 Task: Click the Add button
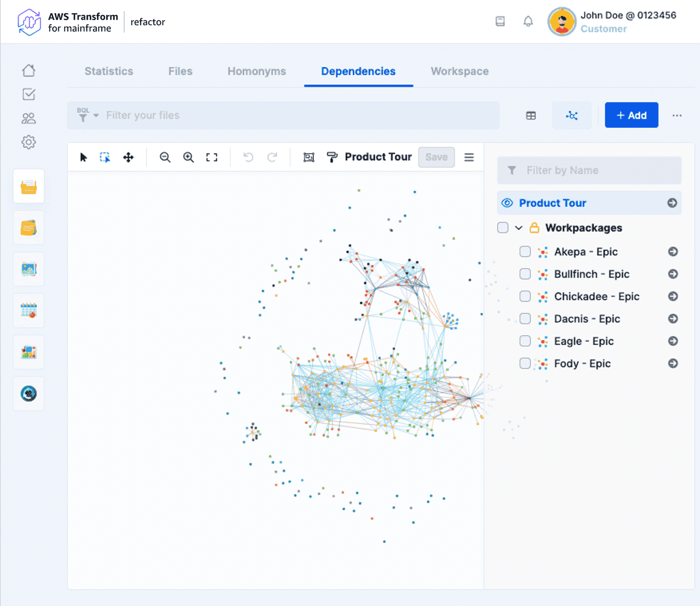(x=631, y=115)
